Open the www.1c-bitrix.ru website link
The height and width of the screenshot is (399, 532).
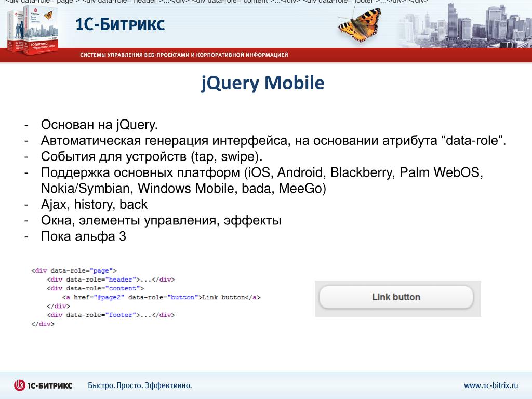click(x=491, y=385)
